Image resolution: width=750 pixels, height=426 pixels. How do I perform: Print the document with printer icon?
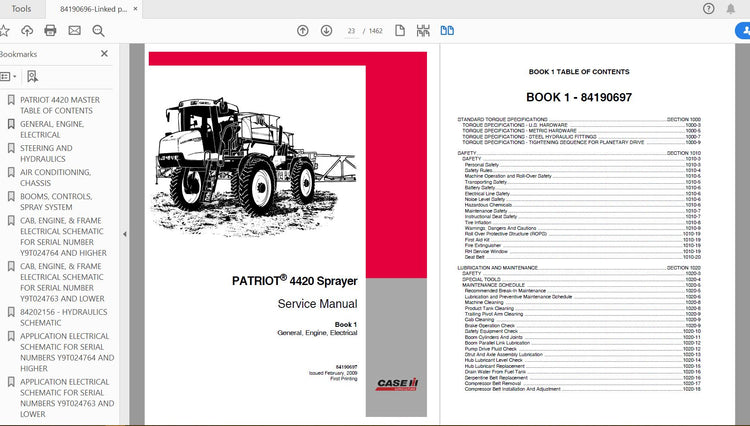[x=50, y=31]
